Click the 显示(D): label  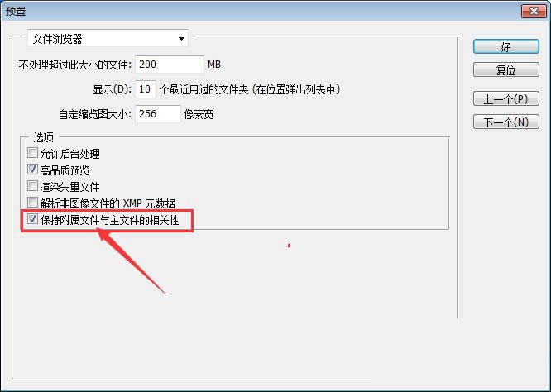pos(112,89)
